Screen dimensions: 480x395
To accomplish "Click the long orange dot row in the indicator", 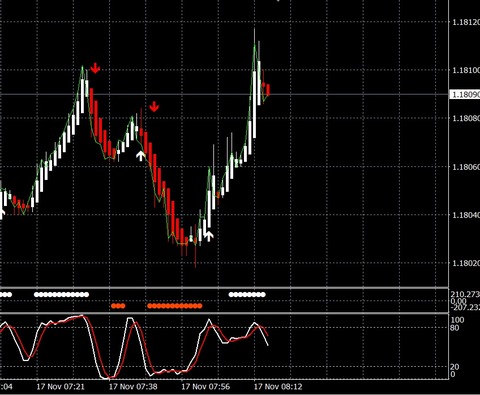I will pyautogui.click(x=175, y=306).
